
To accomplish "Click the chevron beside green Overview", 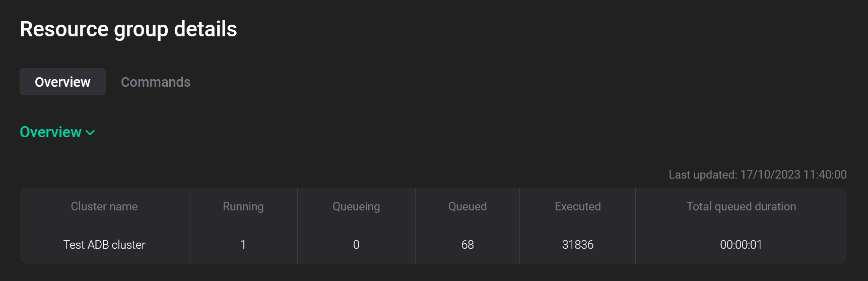I will coord(91,133).
